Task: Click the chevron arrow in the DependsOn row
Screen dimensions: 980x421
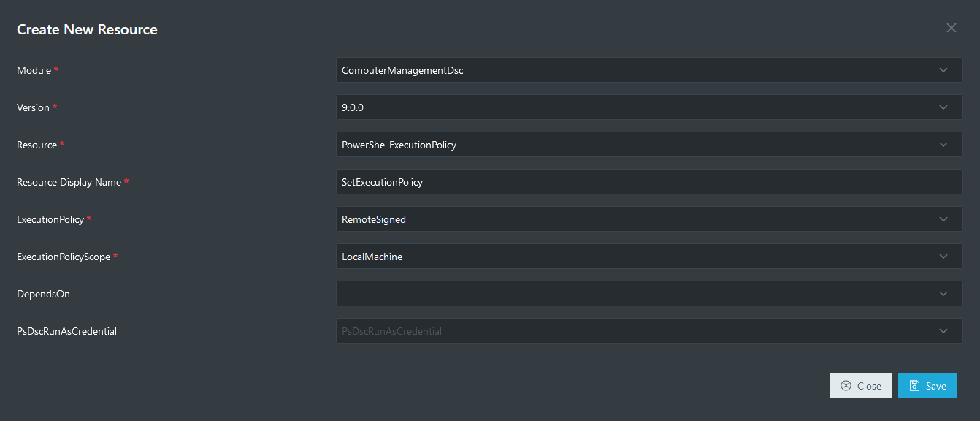Action: 943,294
